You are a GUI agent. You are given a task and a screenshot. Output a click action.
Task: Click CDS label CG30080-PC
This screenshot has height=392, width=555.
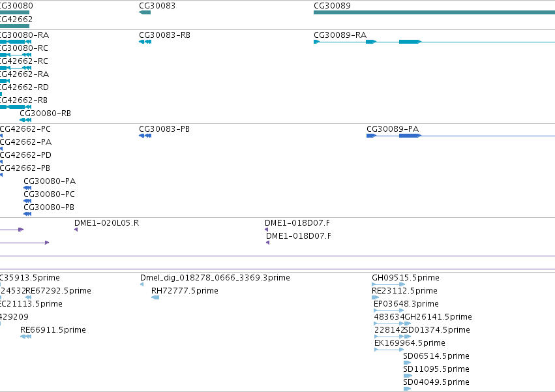(x=49, y=194)
